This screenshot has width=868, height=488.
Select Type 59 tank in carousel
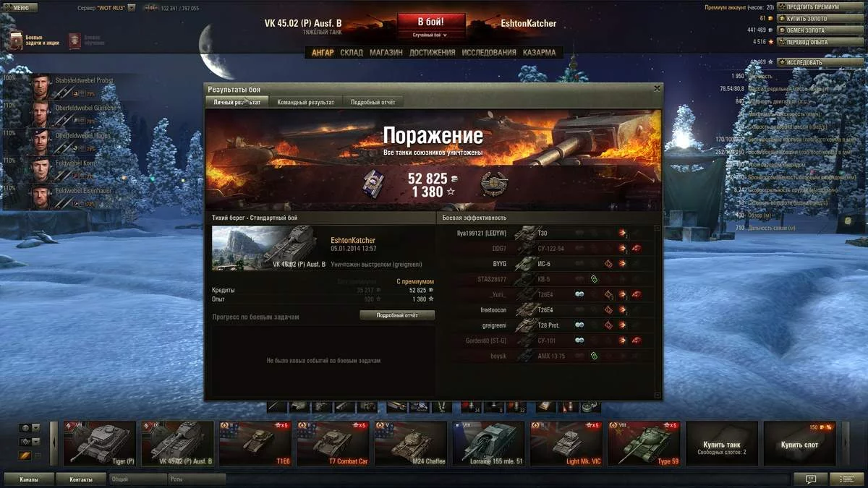point(644,443)
